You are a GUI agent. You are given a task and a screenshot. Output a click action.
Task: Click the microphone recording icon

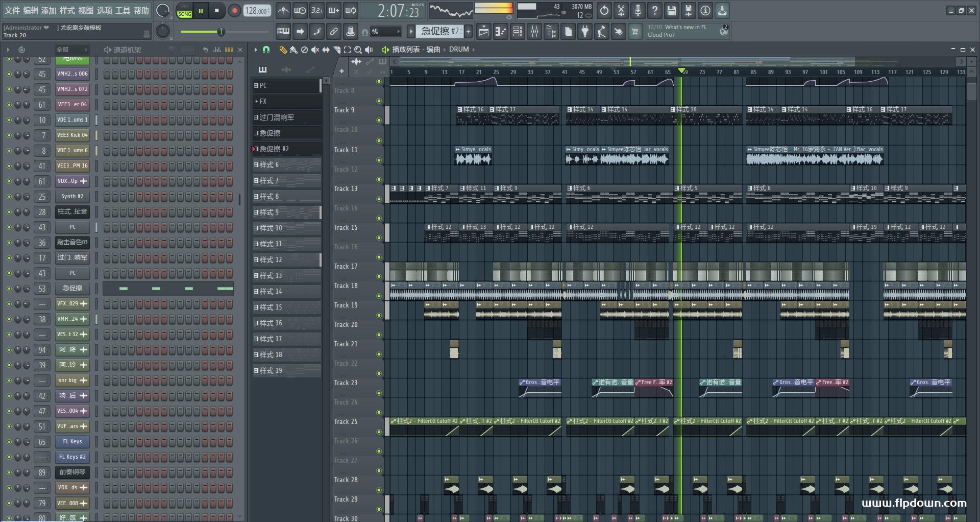(x=638, y=11)
